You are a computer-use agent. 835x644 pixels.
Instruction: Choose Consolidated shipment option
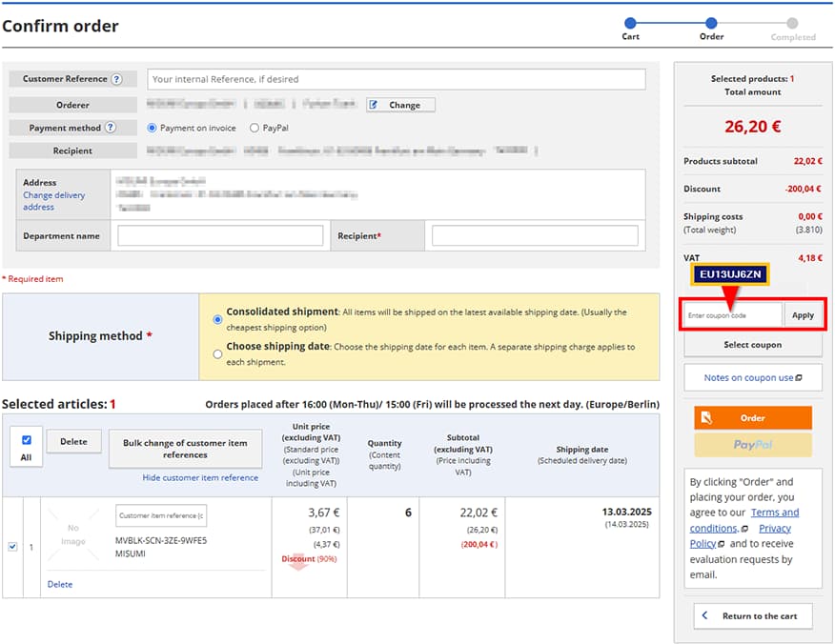coord(217,319)
